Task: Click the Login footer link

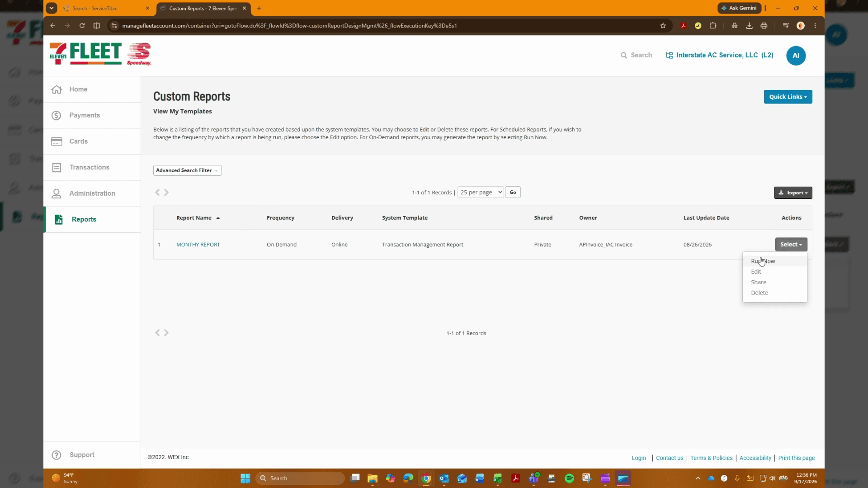Action: (x=638, y=458)
